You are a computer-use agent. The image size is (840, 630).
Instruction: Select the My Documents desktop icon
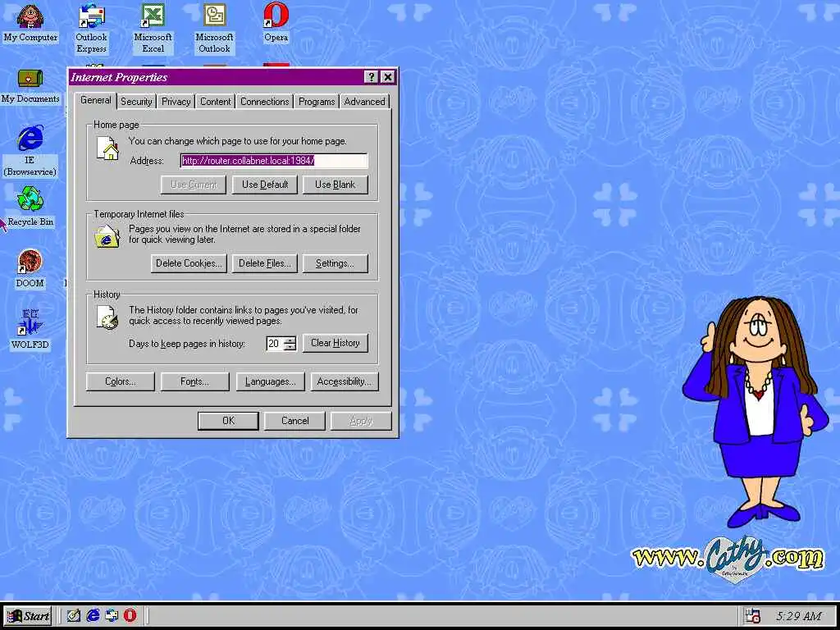[x=30, y=85]
